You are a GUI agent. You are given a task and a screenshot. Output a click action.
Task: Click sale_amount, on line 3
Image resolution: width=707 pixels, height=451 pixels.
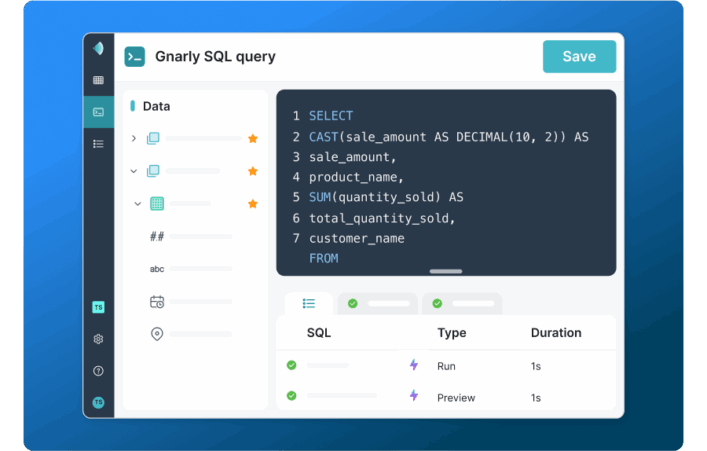(353, 157)
